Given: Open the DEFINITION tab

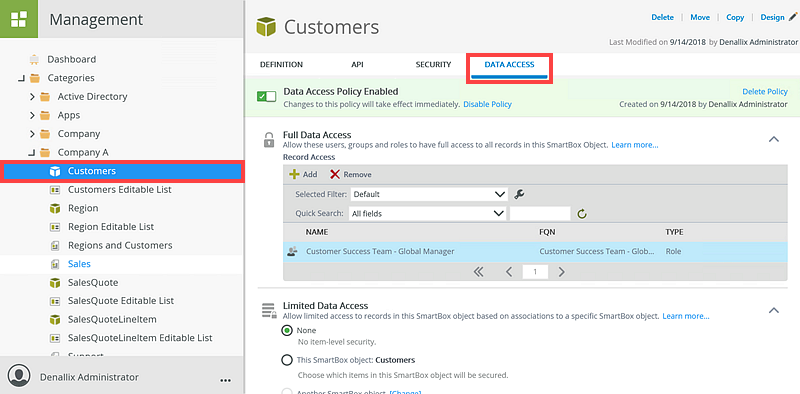Looking at the screenshot, I should (281, 65).
